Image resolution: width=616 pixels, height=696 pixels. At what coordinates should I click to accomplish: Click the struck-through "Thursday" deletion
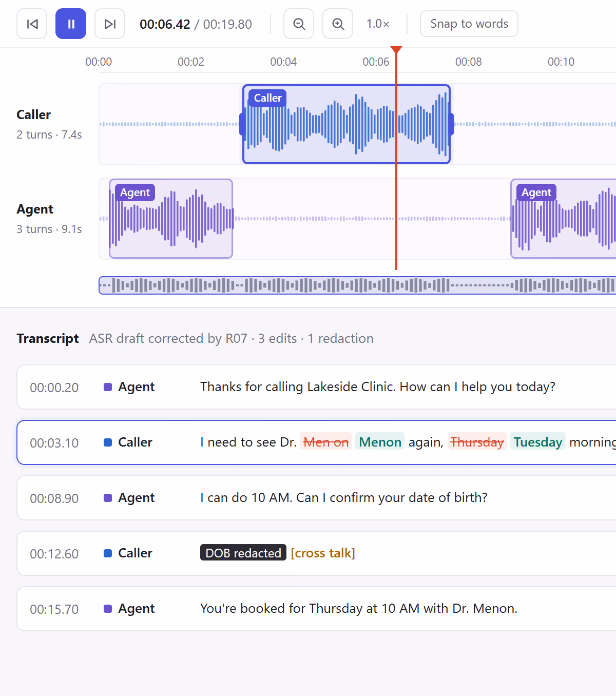(x=477, y=442)
